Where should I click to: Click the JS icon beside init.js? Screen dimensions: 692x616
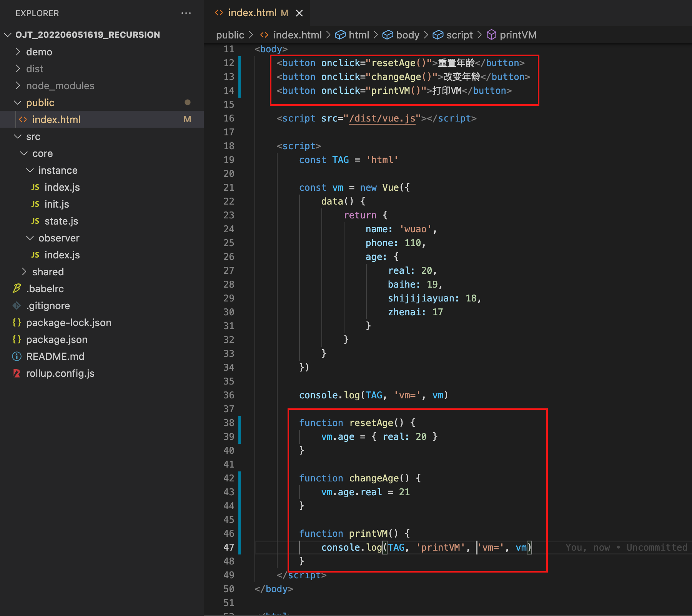[35, 204]
